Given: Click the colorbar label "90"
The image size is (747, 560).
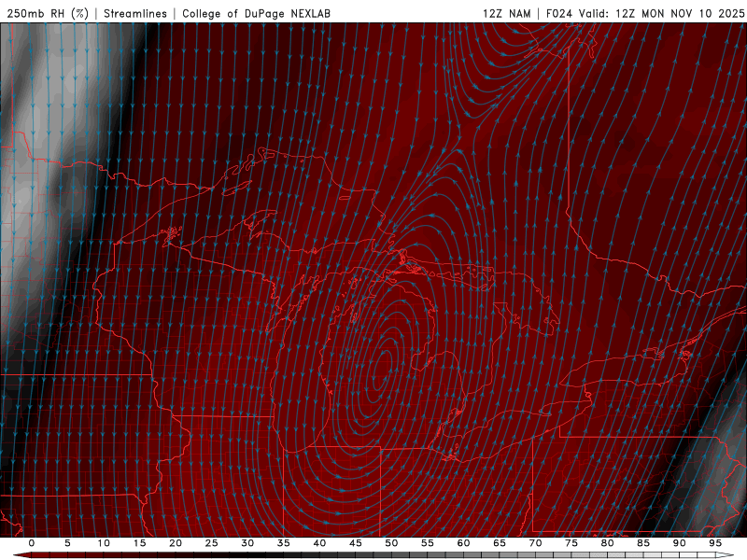Looking at the screenshot, I should 680,543.
